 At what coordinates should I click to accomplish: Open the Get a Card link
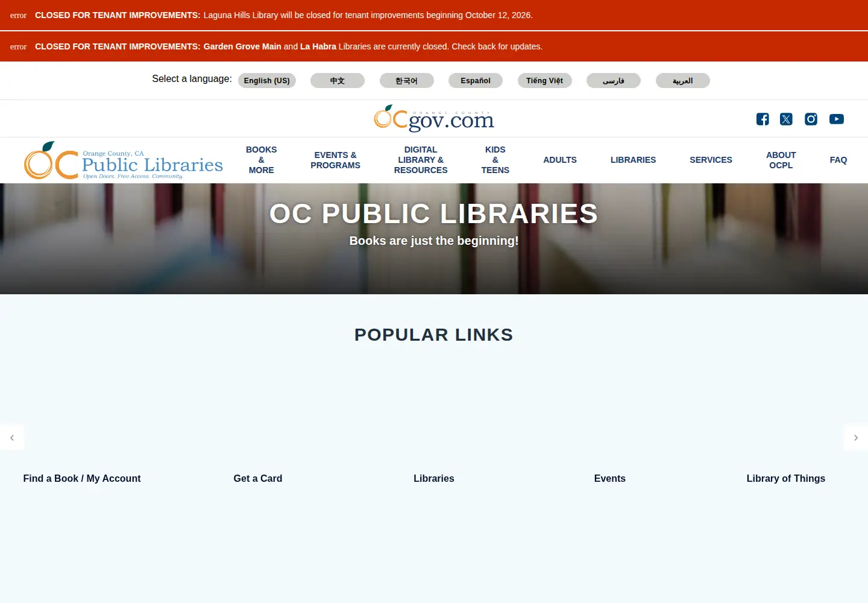click(258, 478)
